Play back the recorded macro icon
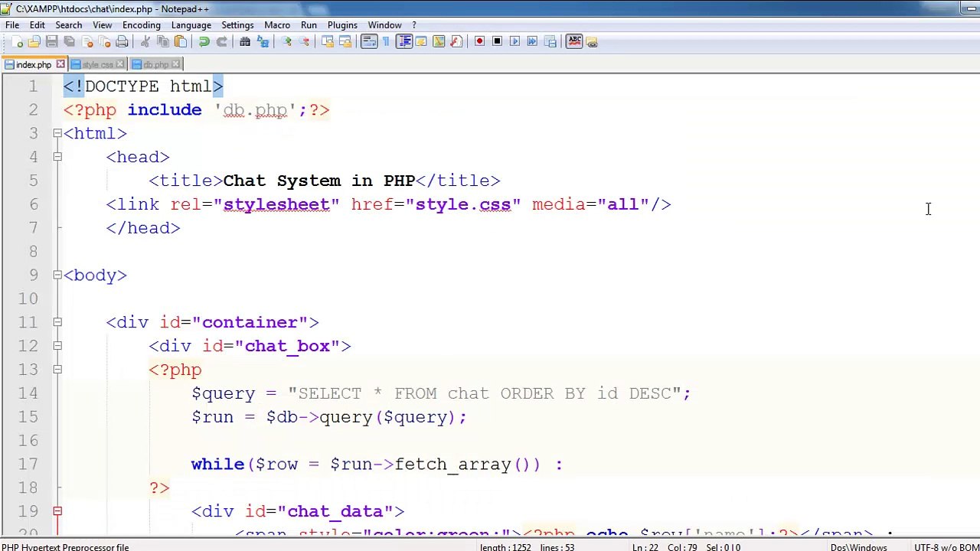Viewport: 980px width, 551px height. [x=514, y=41]
